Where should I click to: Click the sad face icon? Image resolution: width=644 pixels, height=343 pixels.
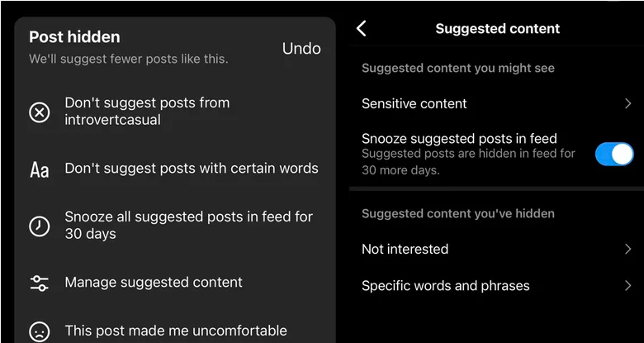click(40, 331)
